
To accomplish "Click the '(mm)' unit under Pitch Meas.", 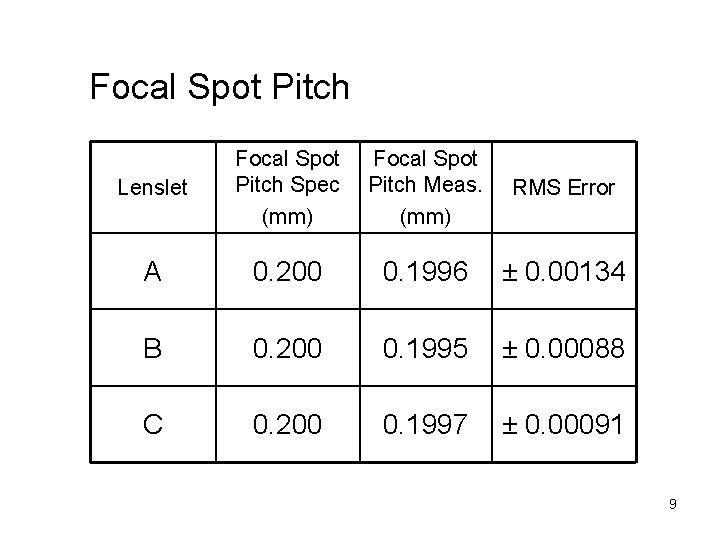I will (425, 216).
